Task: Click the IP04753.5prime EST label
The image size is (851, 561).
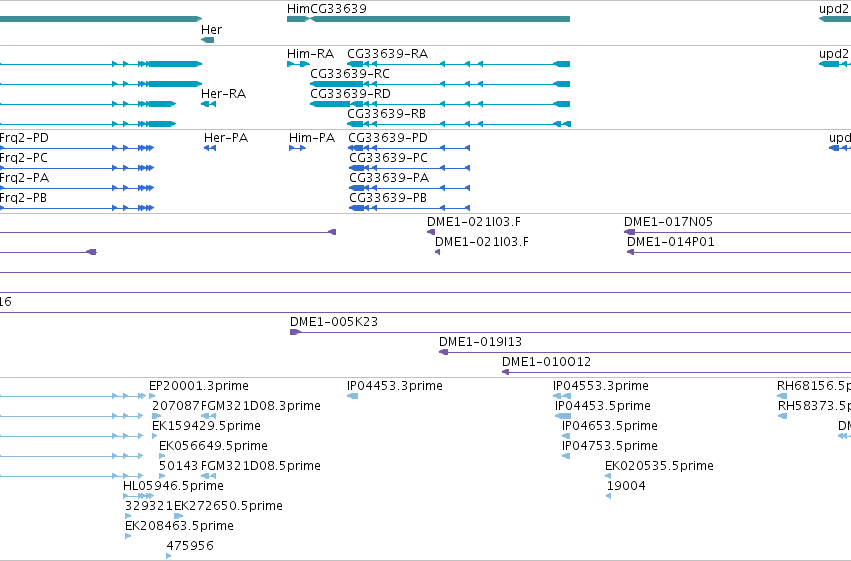Action: tap(609, 446)
